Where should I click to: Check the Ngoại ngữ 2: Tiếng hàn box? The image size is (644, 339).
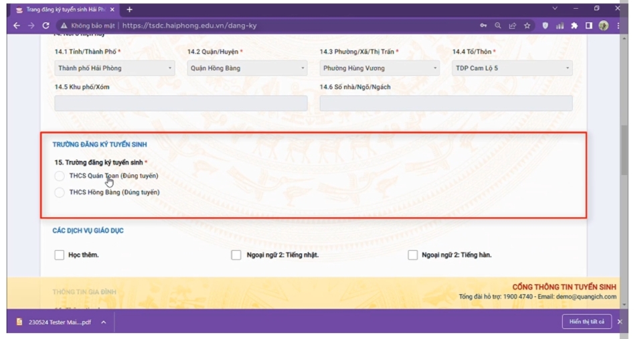(x=412, y=255)
